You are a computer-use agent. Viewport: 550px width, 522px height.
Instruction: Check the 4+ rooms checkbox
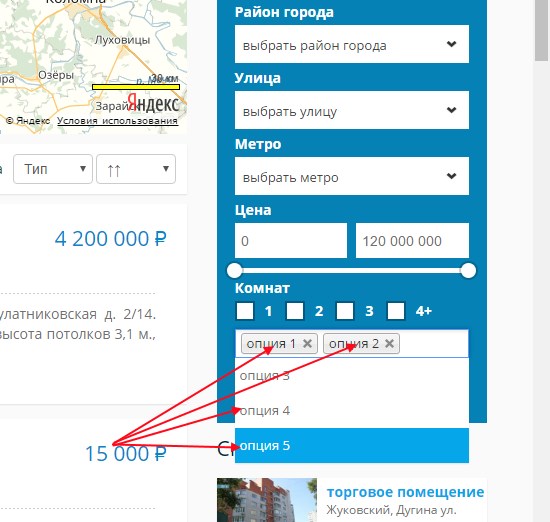[396, 311]
